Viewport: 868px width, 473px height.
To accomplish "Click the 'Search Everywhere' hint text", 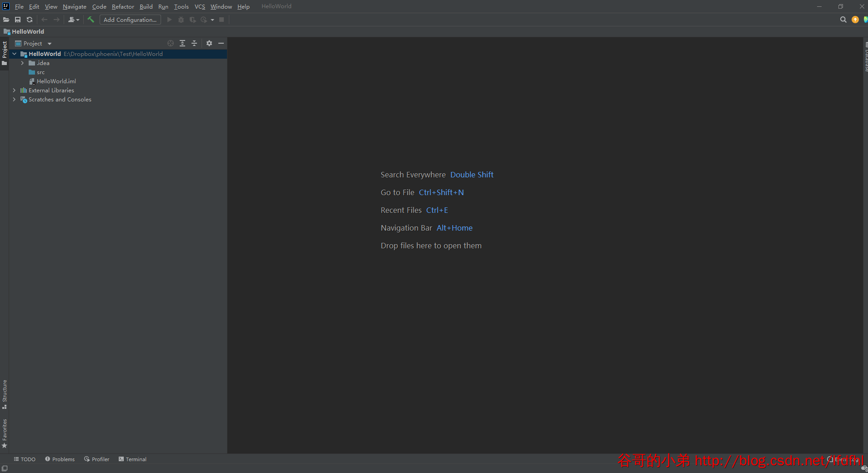I will pos(413,175).
